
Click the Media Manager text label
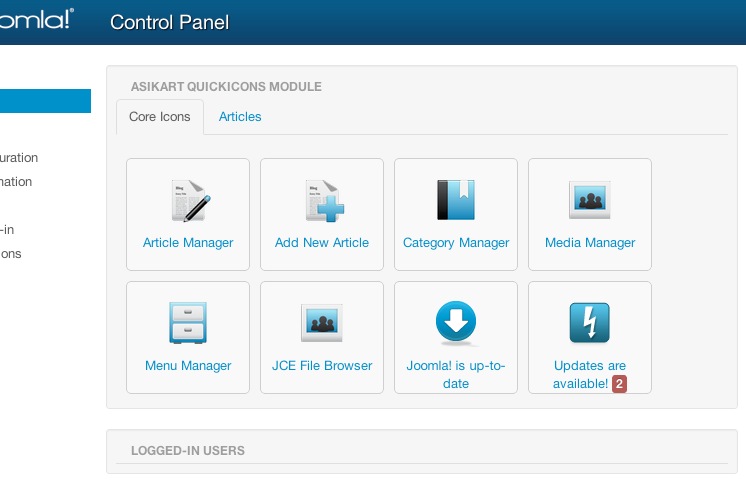click(x=590, y=242)
